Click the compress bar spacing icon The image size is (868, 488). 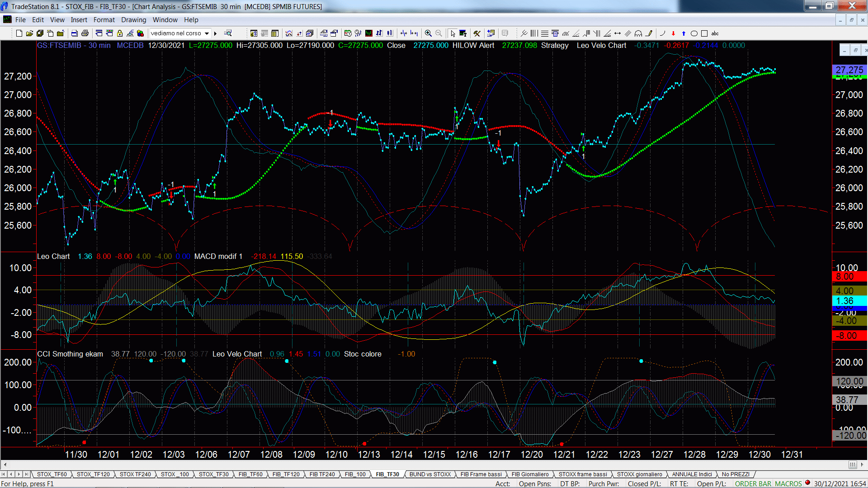click(x=403, y=33)
